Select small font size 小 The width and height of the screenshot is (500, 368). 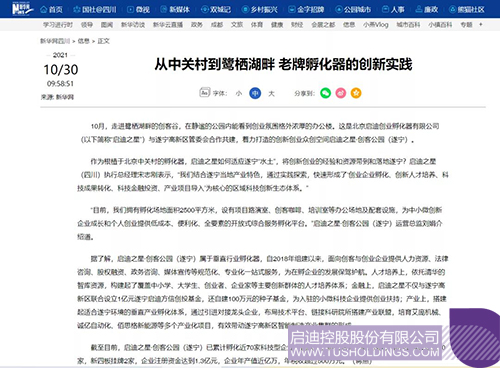(239, 93)
